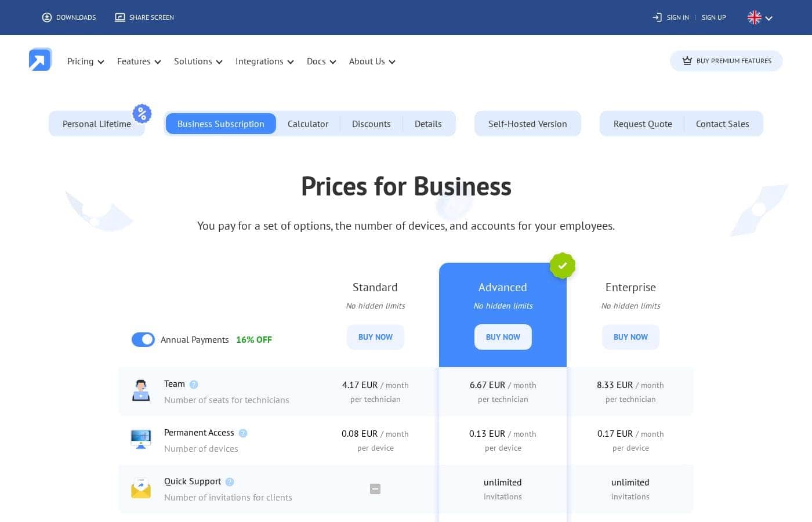Click the help icon next to Quick Support

[230, 482]
